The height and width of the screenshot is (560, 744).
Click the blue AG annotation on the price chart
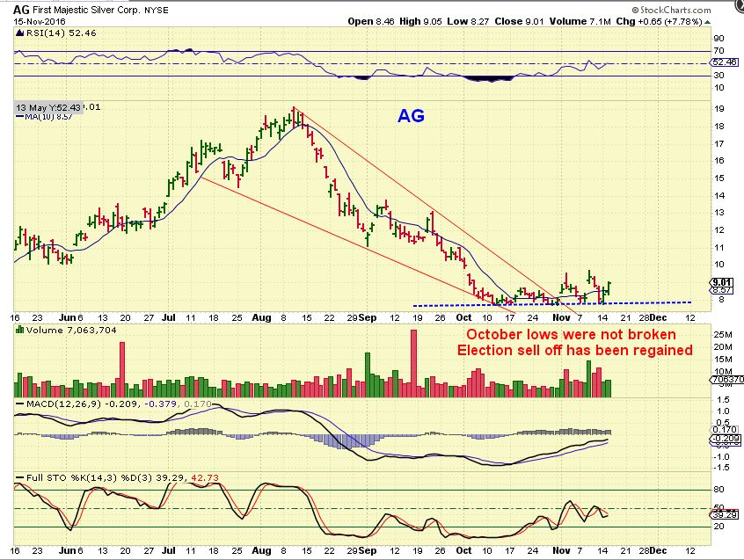(411, 116)
